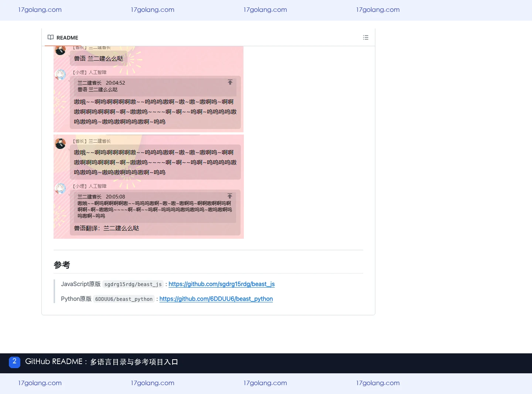This screenshot has height=394, width=532.
Task: Open the second chat screenshot with 兽语翻译
Action: click(149, 187)
